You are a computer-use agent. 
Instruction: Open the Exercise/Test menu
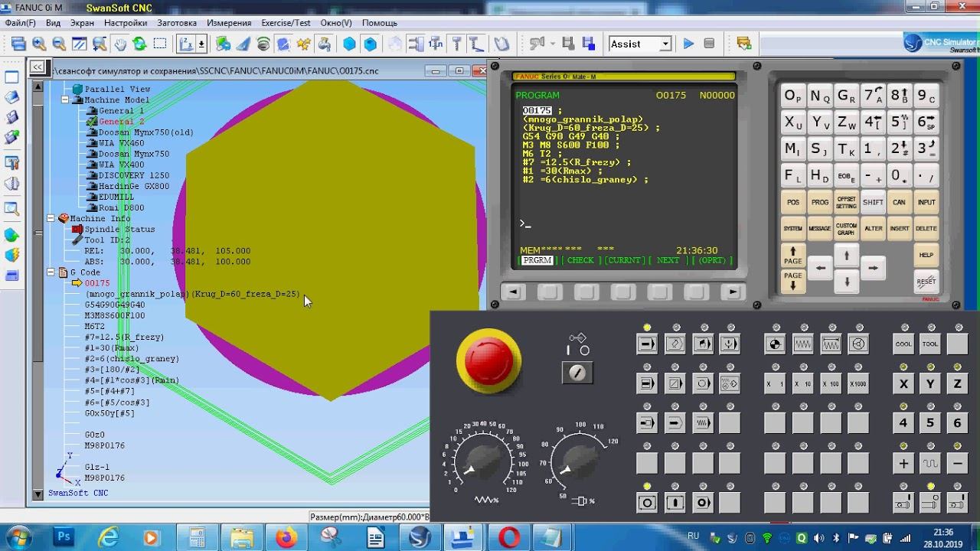pos(286,23)
